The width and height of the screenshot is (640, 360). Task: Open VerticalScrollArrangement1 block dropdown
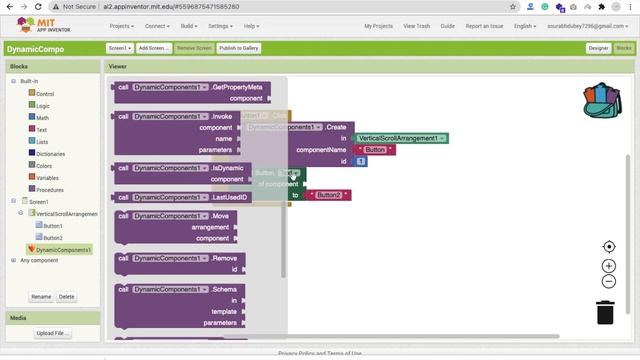(442, 138)
